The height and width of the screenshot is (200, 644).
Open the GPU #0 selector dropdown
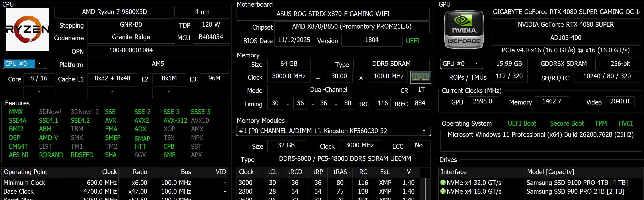pyautogui.click(x=476, y=63)
